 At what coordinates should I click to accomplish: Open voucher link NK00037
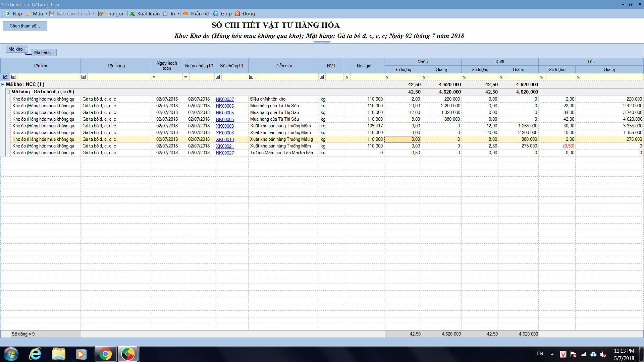point(225,99)
